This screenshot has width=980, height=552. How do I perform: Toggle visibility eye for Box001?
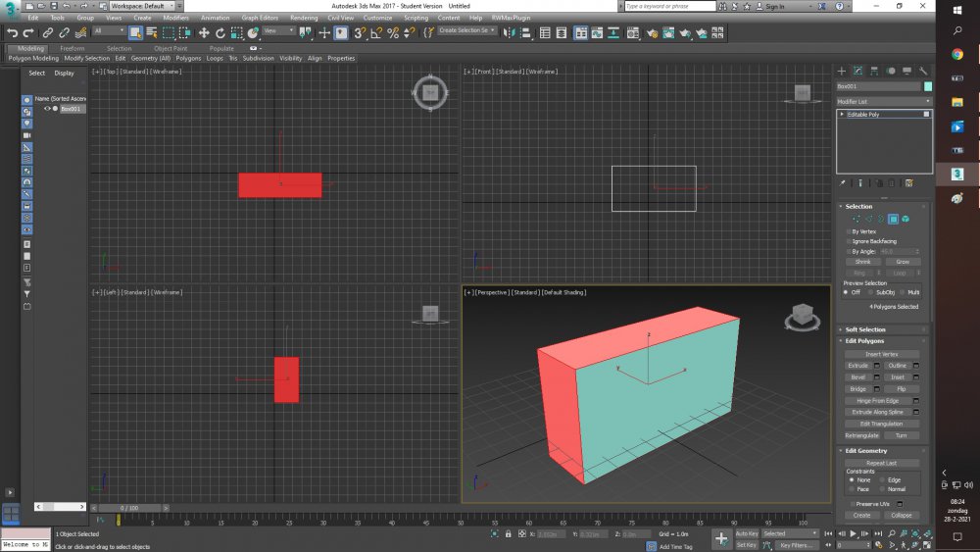(x=47, y=109)
